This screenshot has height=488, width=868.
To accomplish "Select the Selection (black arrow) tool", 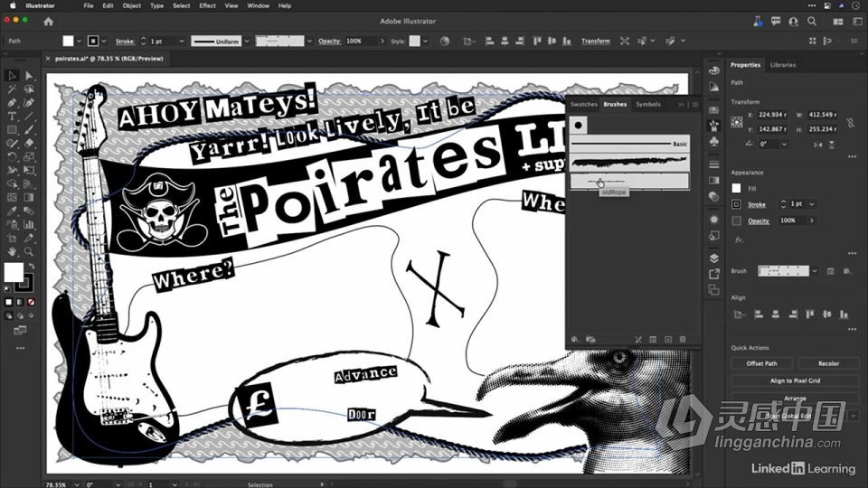I will (x=12, y=76).
